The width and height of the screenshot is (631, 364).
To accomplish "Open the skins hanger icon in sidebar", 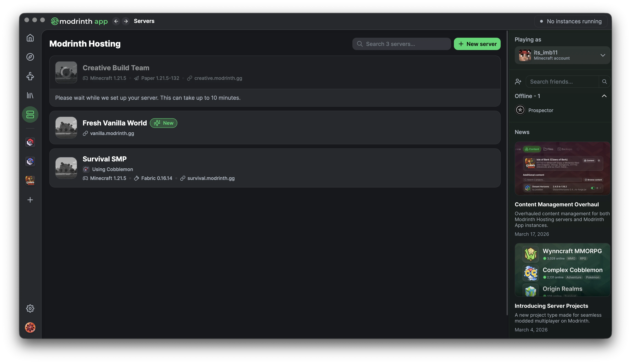I will [x=30, y=76].
